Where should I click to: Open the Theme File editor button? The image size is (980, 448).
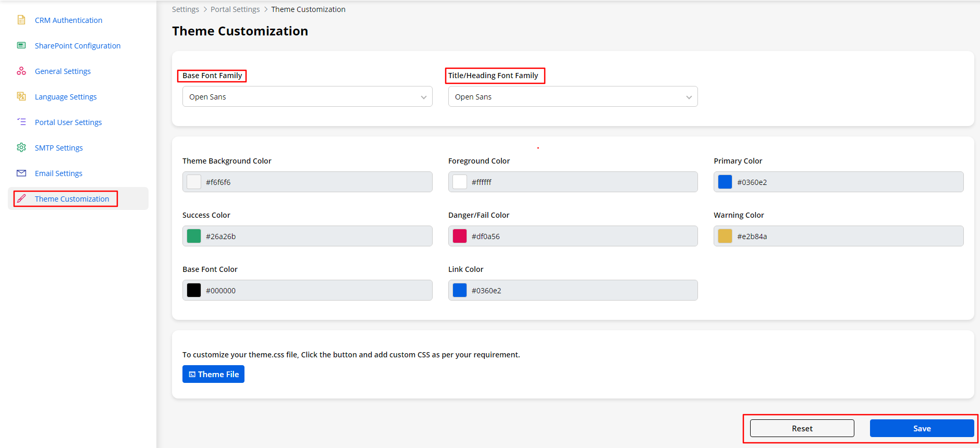(213, 374)
